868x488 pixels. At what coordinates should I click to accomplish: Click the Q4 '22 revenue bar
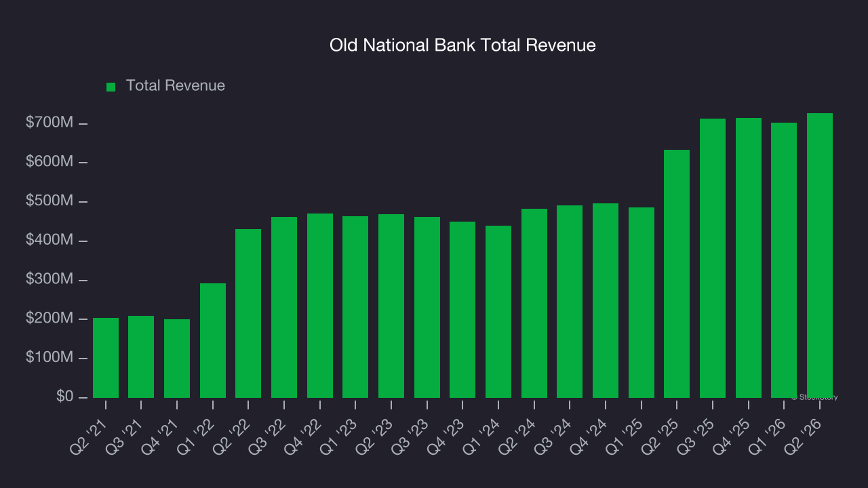[x=320, y=306]
